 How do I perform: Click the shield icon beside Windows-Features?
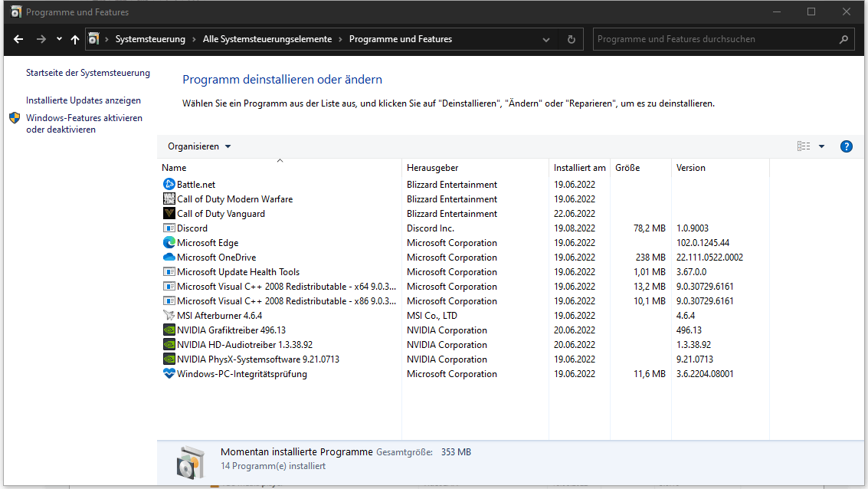point(15,118)
